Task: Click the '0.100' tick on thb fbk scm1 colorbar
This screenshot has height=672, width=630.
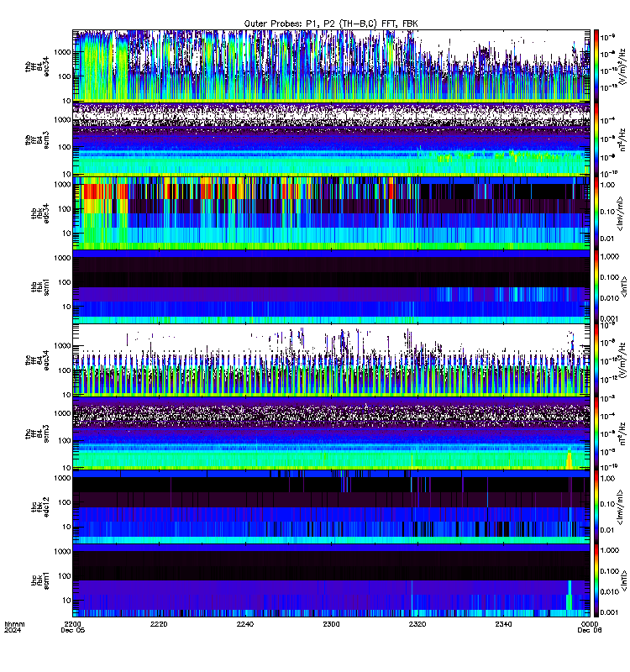Action: pos(610,277)
